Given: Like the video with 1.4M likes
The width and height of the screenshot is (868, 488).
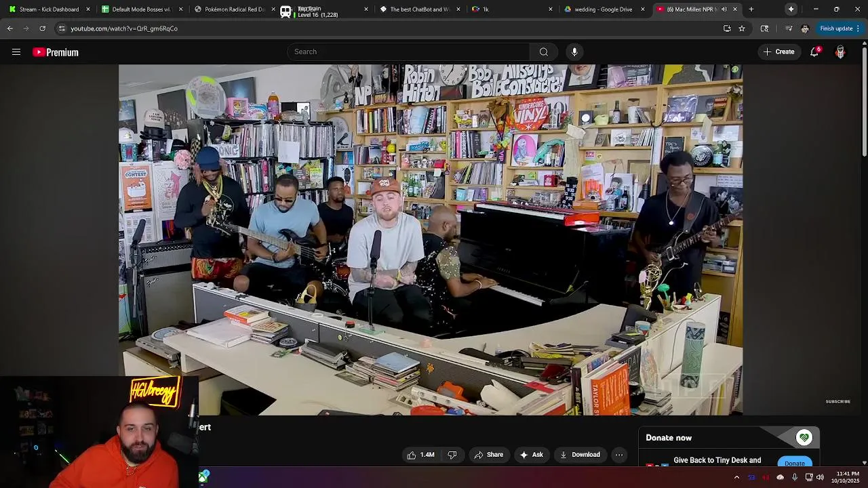Looking at the screenshot, I should pyautogui.click(x=420, y=455).
